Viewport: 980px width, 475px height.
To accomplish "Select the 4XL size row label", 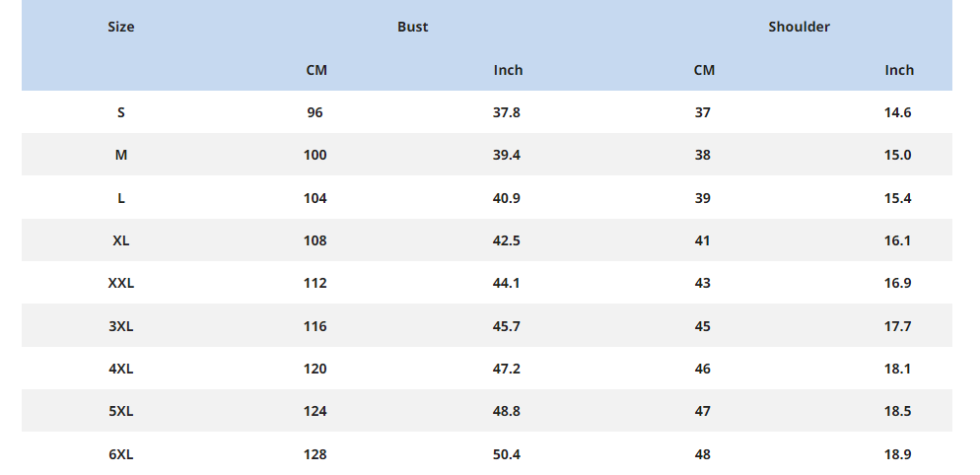I will point(121,369).
